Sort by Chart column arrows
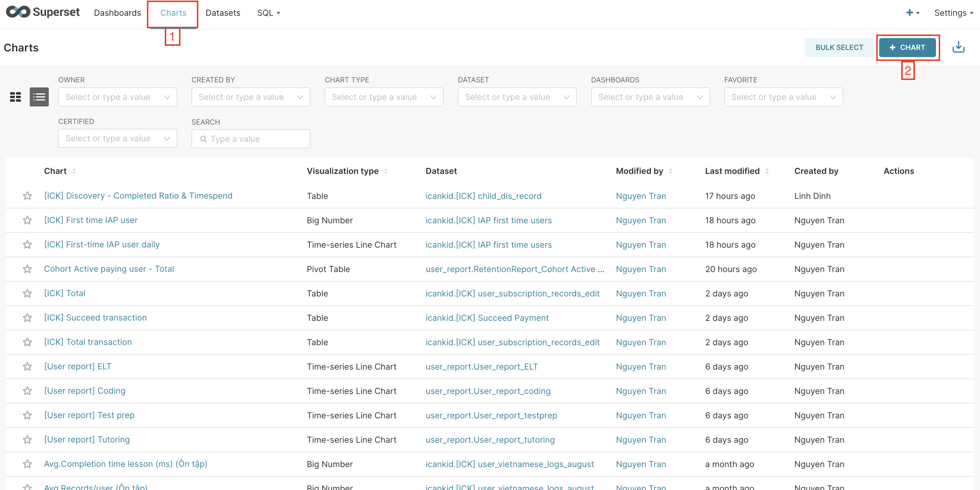Image resolution: width=980 pixels, height=490 pixels. click(74, 171)
